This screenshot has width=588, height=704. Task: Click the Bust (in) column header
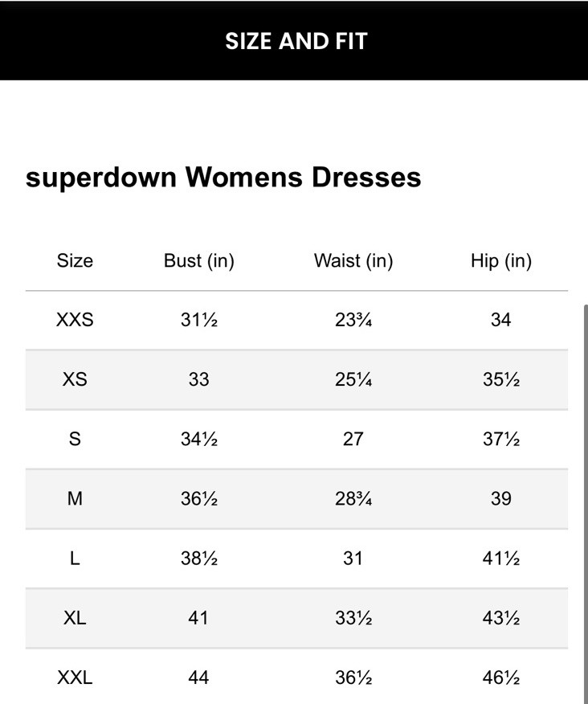click(x=198, y=260)
